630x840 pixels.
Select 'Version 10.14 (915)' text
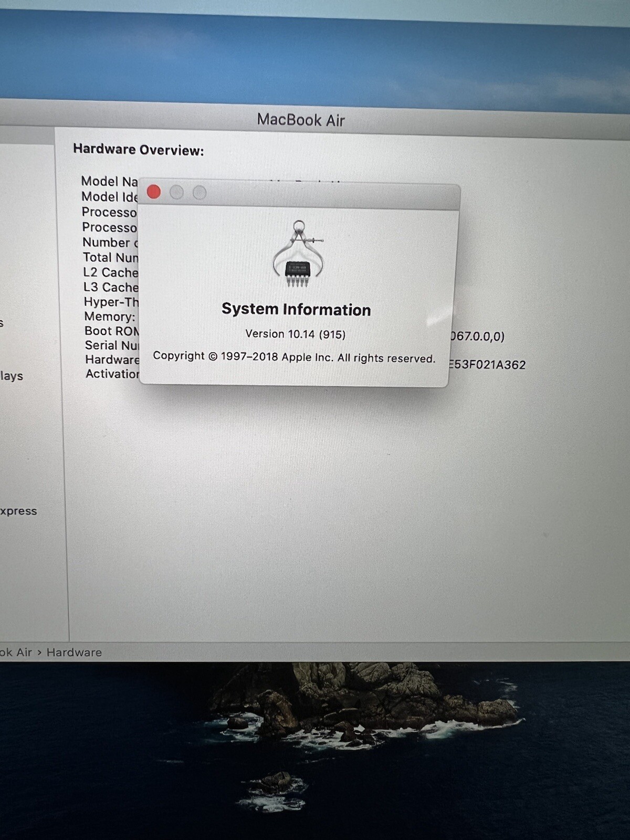click(x=296, y=334)
